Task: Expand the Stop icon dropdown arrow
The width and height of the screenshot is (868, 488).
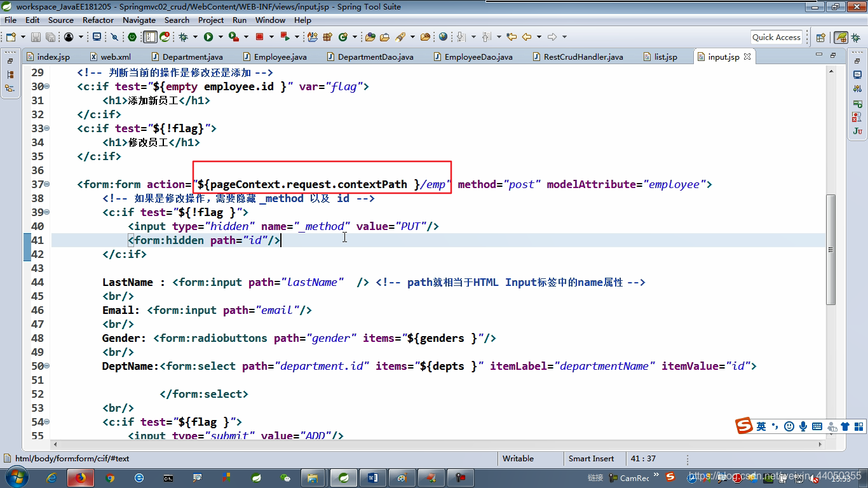Action: pos(271,37)
